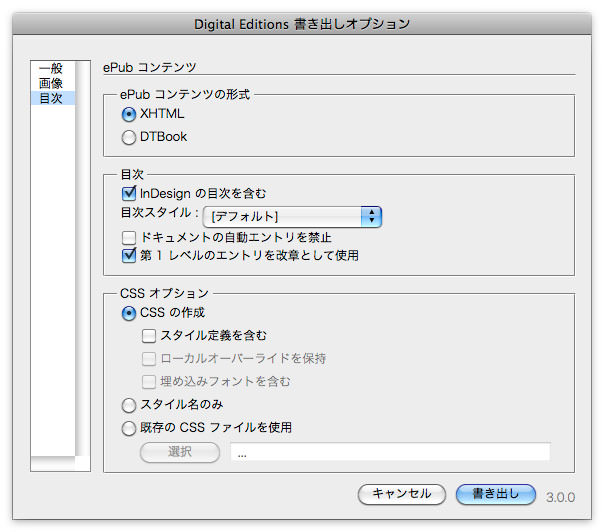604x532 pixels.
Task: Click the 選択 button
Action: pyautogui.click(x=180, y=452)
